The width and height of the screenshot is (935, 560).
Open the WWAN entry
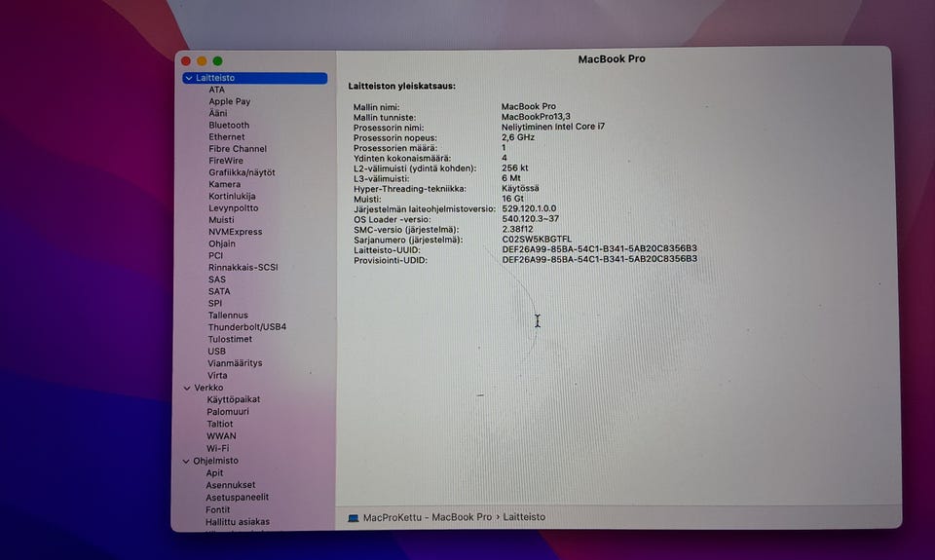[x=221, y=436]
